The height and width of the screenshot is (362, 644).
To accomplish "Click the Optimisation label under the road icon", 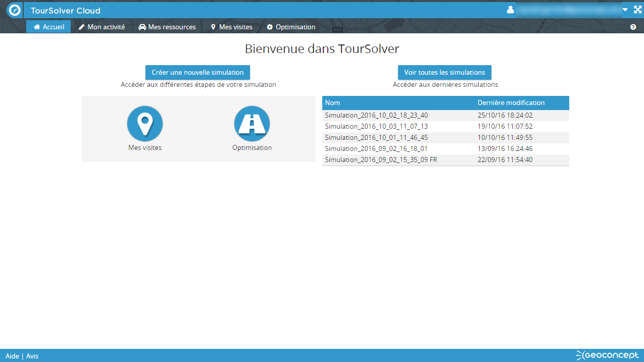I will click(x=252, y=148).
